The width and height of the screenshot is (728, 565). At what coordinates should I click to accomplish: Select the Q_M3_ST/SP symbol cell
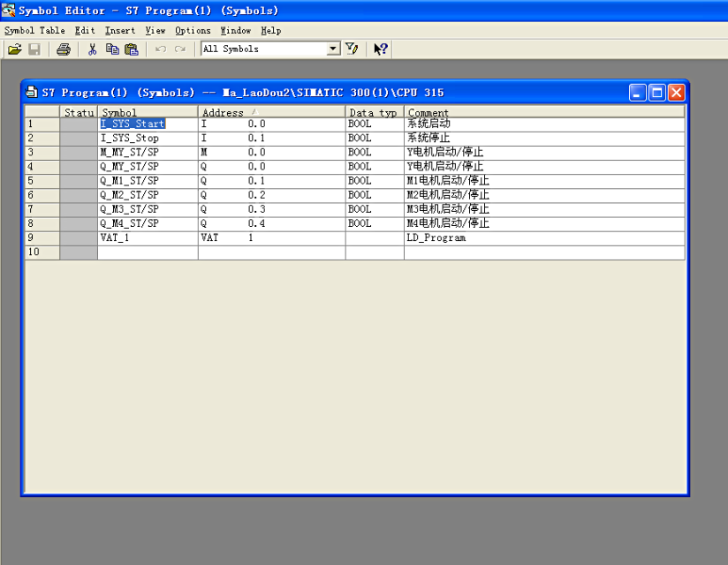[148, 209]
